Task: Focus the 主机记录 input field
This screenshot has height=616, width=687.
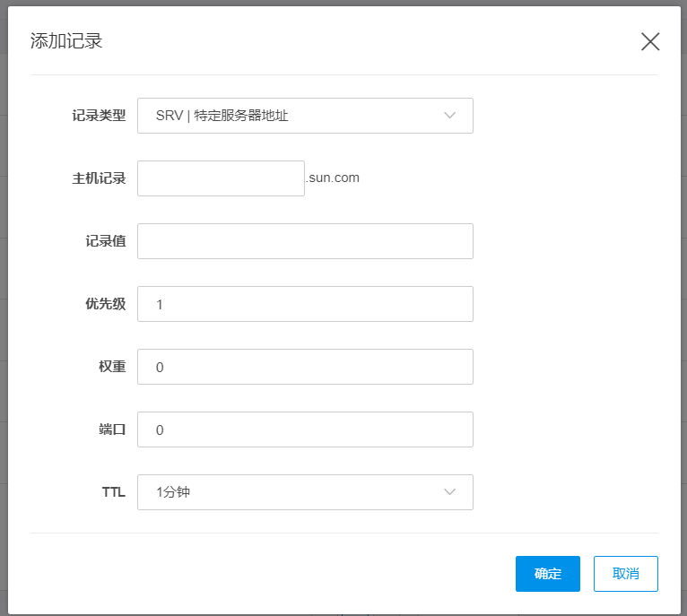Action: 221,178
